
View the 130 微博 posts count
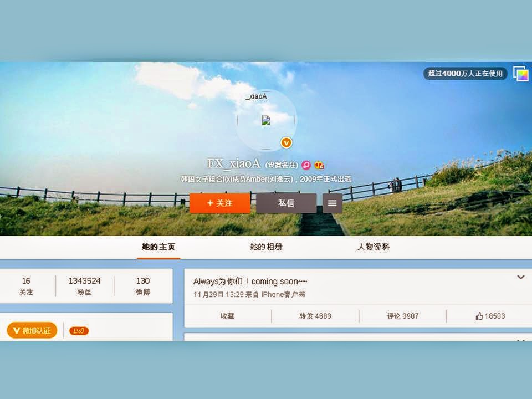point(143,286)
